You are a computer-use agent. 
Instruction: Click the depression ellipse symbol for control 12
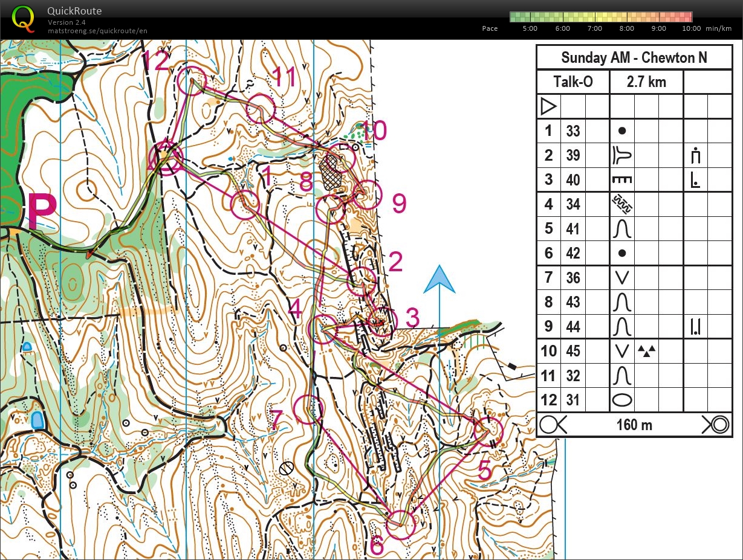click(623, 400)
